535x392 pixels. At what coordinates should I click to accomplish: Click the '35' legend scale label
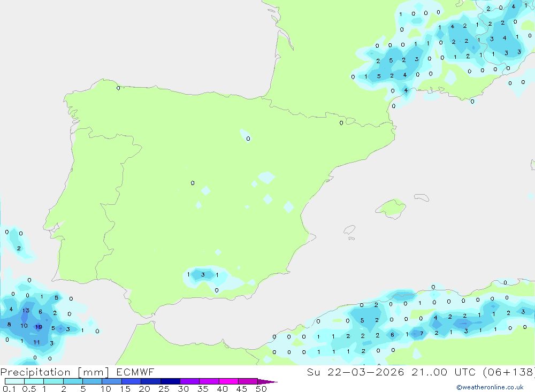click(203, 389)
